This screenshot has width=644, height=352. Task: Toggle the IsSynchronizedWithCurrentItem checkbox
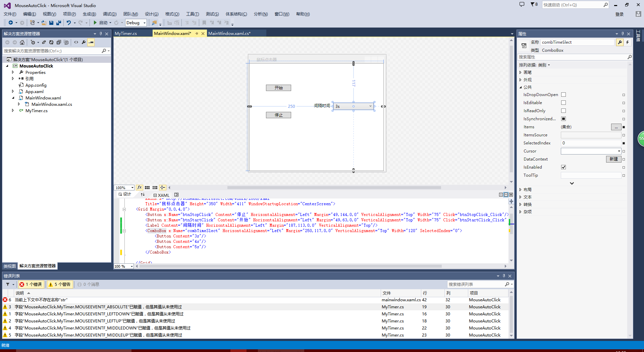(563, 119)
